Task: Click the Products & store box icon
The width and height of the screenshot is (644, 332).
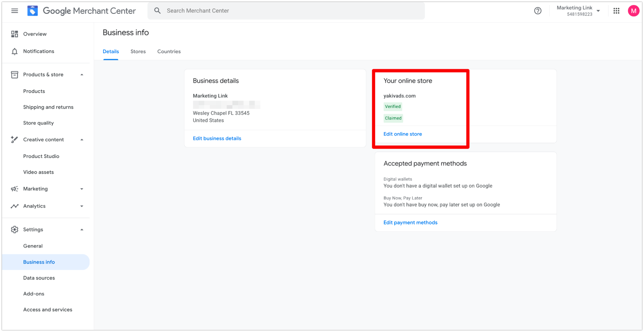Action: tap(14, 74)
